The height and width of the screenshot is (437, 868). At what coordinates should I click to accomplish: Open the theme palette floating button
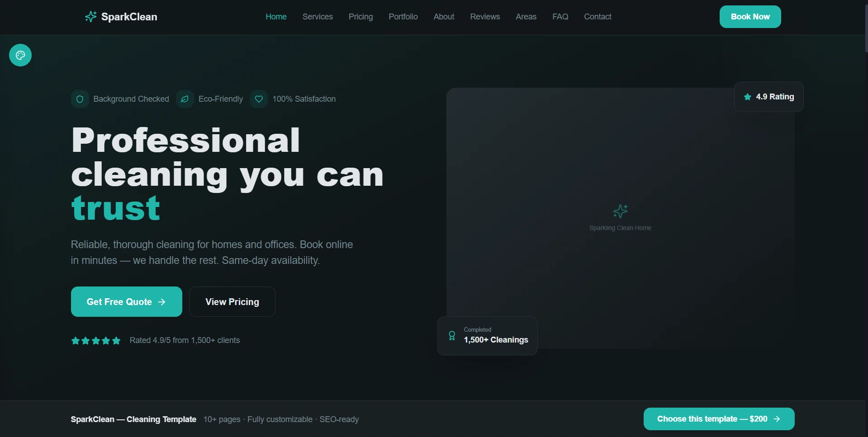click(20, 55)
